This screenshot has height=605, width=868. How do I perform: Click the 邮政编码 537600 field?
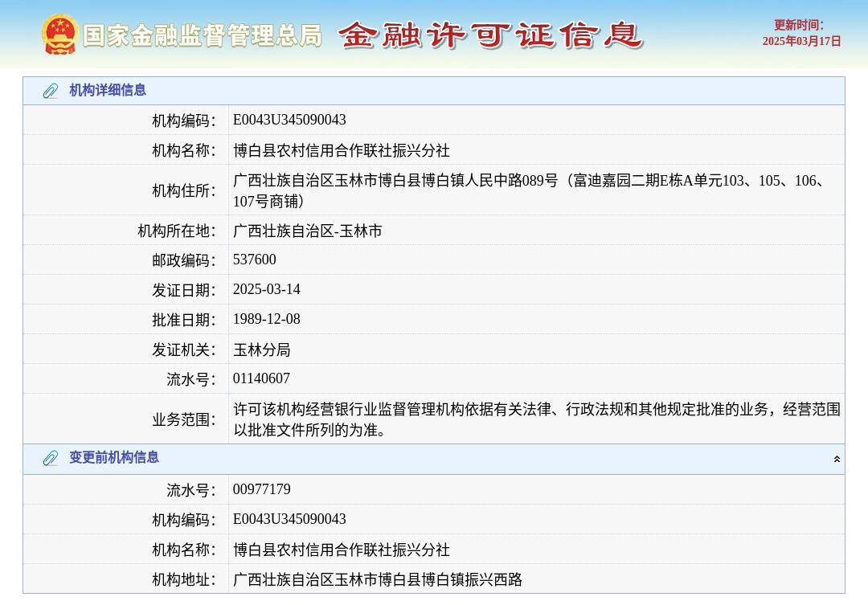[254, 260]
